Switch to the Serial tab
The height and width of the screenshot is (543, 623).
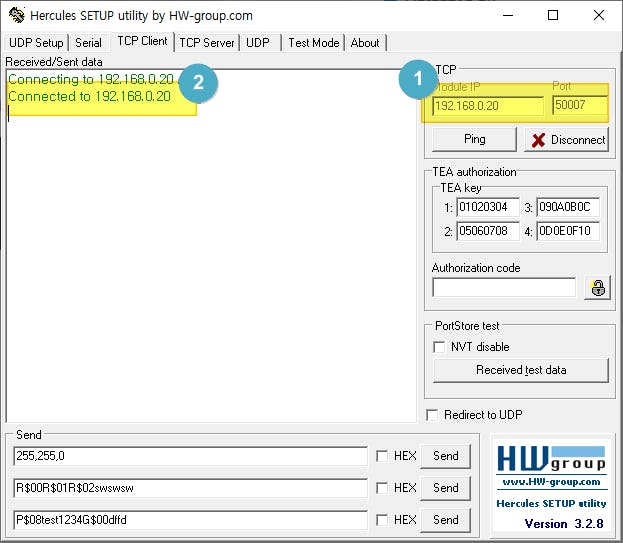click(x=88, y=43)
